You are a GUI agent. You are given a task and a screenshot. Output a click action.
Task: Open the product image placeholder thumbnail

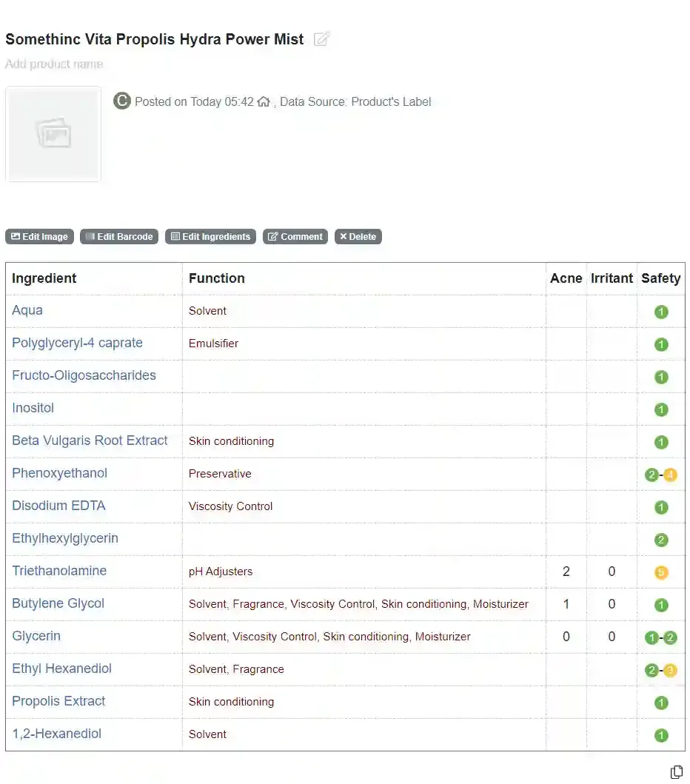53,134
